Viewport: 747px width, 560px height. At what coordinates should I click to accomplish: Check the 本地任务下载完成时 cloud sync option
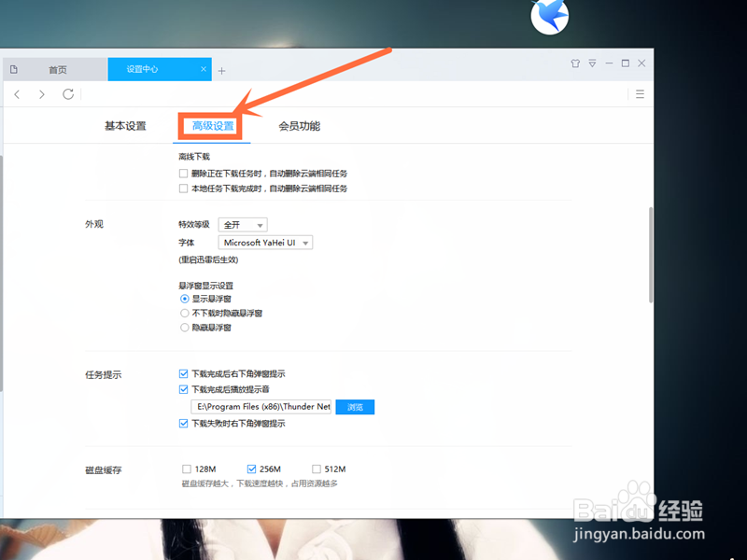coord(182,189)
